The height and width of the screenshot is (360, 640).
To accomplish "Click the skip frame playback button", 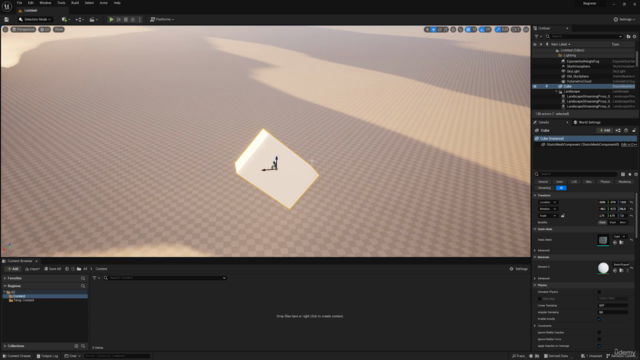I will click(119, 19).
